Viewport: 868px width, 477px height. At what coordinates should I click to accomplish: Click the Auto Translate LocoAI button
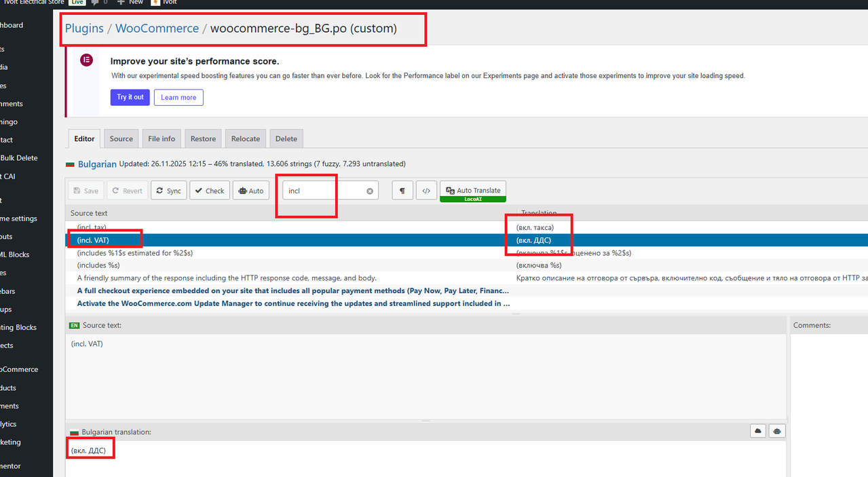[473, 191]
